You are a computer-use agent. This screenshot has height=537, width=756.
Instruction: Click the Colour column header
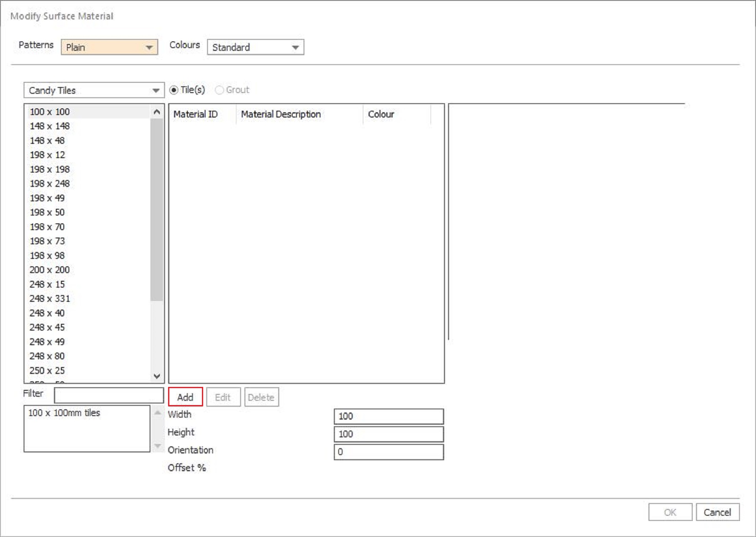pyautogui.click(x=397, y=114)
